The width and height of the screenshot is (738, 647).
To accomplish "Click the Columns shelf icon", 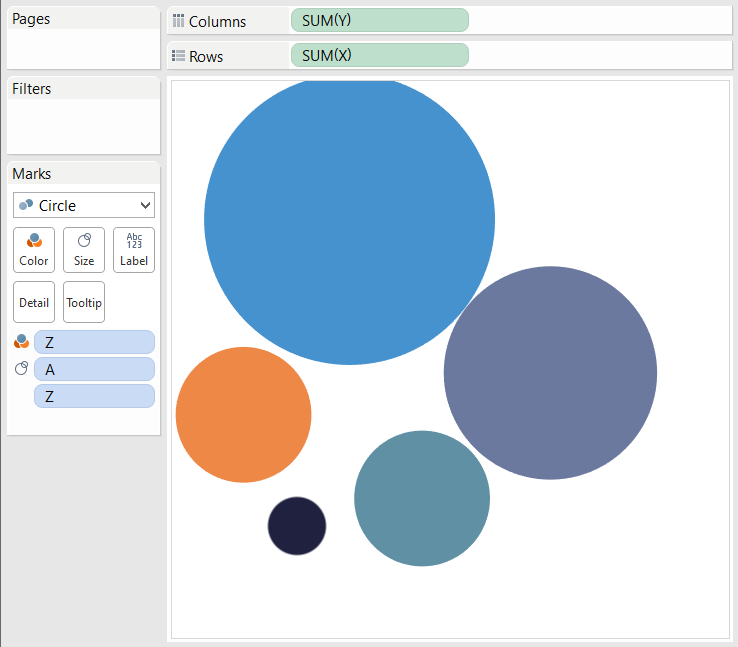I will point(178,21).
